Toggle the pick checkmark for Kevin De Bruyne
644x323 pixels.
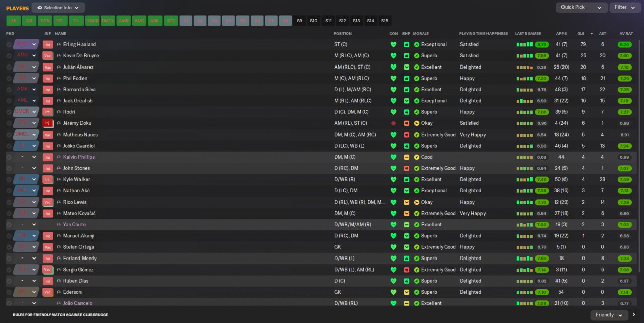pyautogui.click(x=9, y=55)
